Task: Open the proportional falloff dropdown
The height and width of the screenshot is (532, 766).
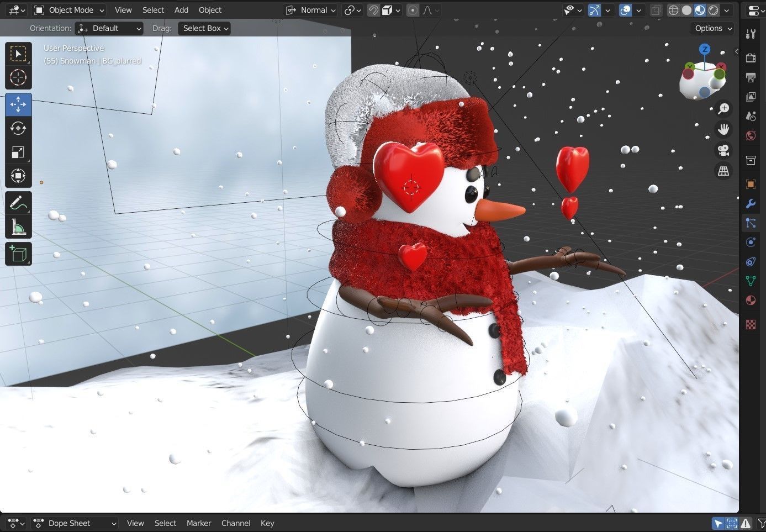Action: 431,10
